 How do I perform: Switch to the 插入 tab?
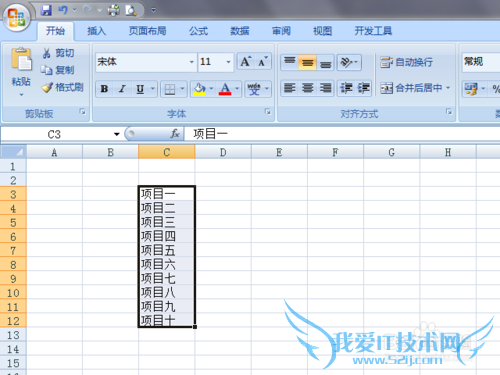pos(96,31)
